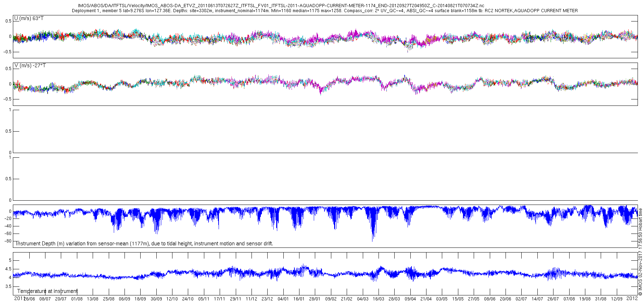644x304 pixels.
Task: Click the -20 tick on the depth axis
Action: click(x=8, y=219)
